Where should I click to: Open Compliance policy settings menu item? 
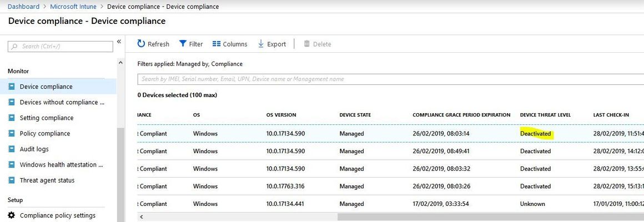(58, 215)
